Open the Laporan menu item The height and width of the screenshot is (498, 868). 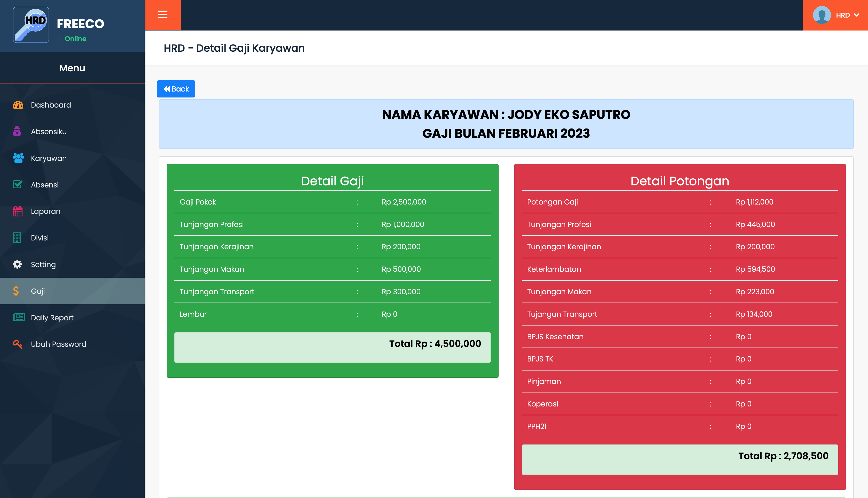[x=72, y=211]
